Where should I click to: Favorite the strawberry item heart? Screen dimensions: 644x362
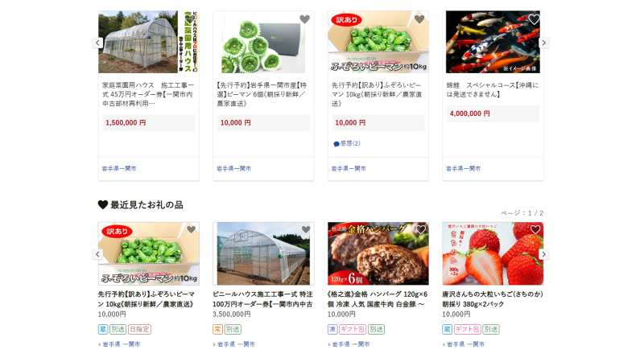(535, 230)
